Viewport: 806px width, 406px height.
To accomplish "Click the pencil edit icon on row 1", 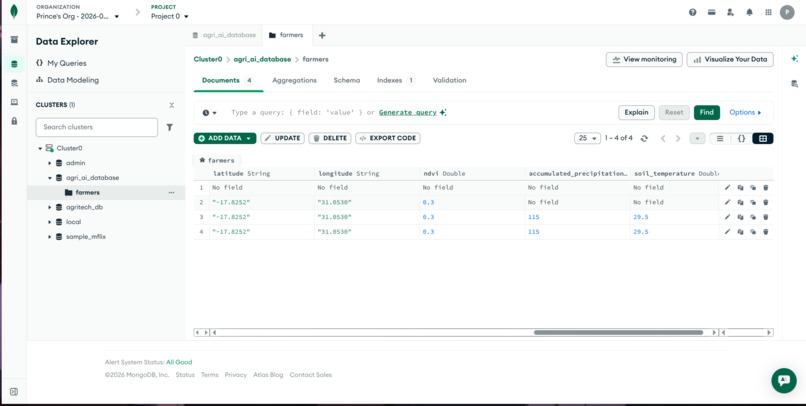I will pos(727,188).
